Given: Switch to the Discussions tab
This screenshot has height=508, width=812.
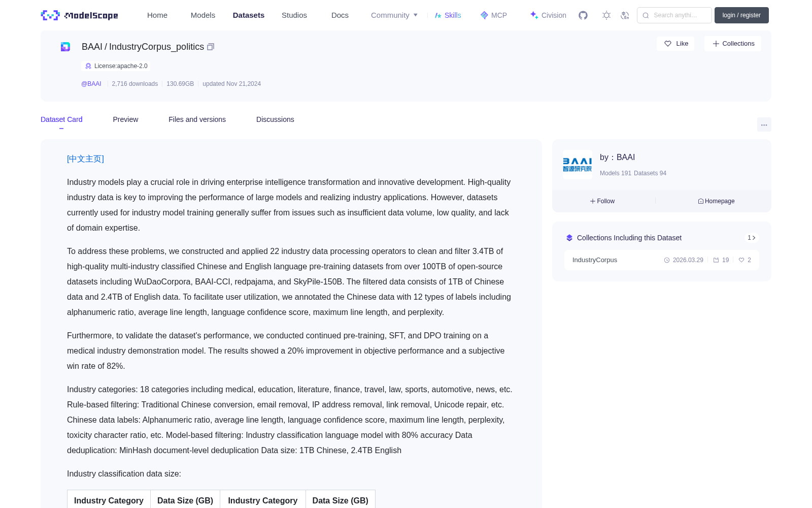Looking at the screenshot, I should tap(275, 119).
